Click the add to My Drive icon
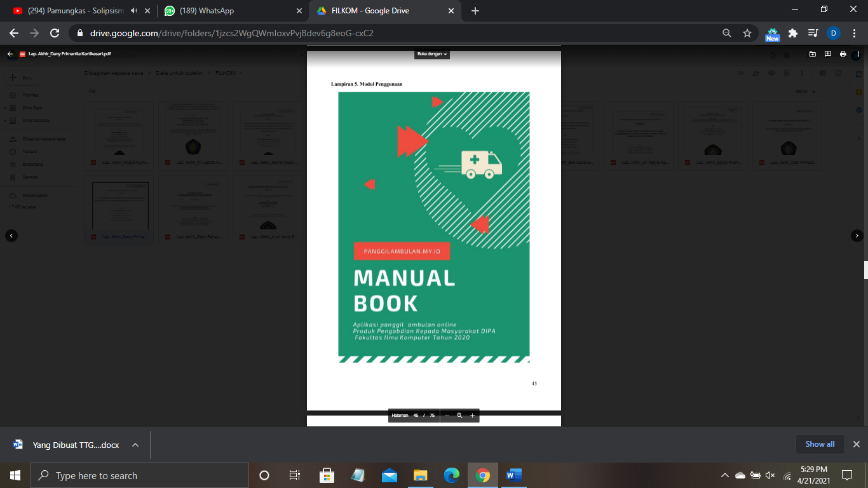The height and width of the screenshot is (488, 868). pos(812,54)
